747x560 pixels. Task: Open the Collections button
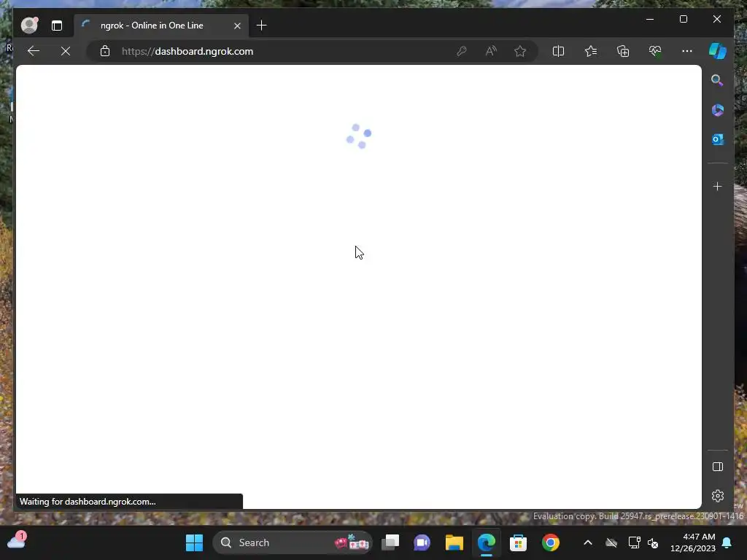[x=623, y=51]
